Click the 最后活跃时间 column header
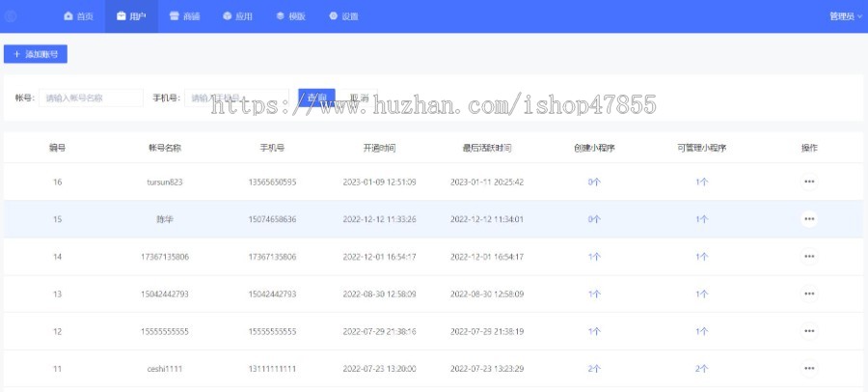868x392 pixels. 487,148
